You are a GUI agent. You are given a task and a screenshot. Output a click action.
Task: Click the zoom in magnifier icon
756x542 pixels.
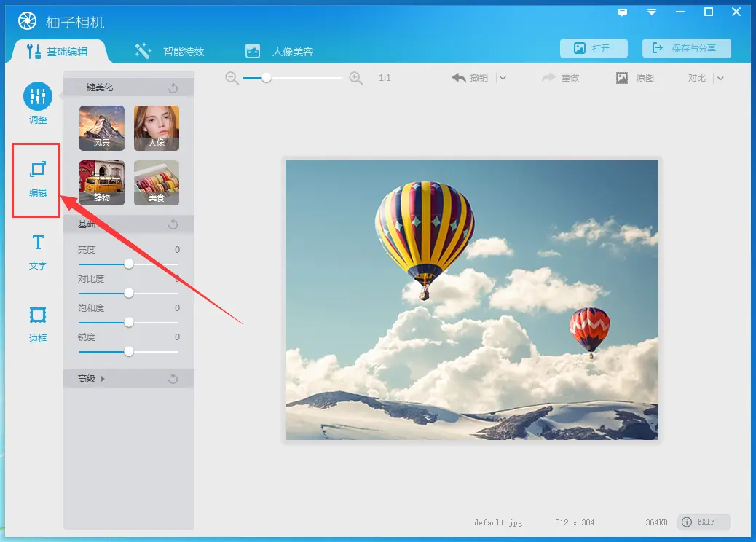point(356,78)
